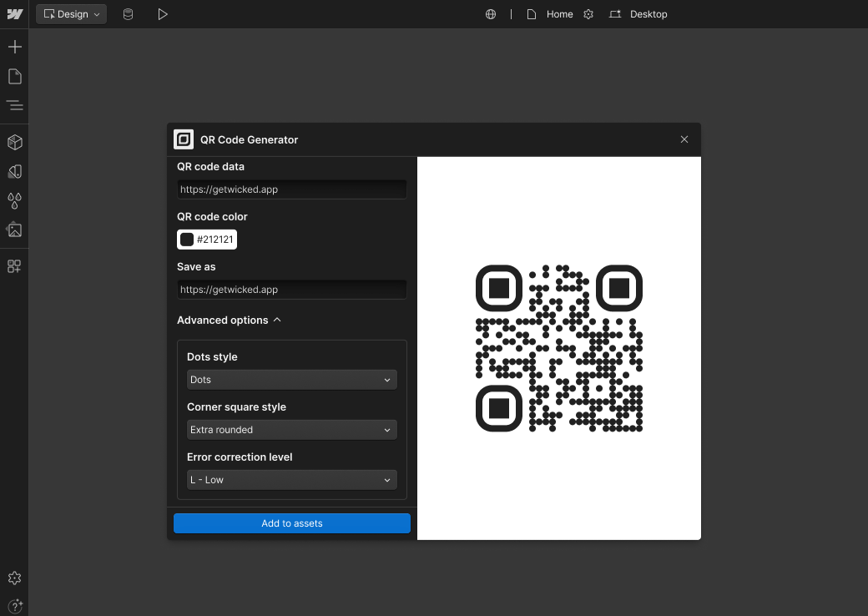The height and width of the screenshot is (616, 868).
Task: Click the QR code preview image
Action: tap(559, 348)
